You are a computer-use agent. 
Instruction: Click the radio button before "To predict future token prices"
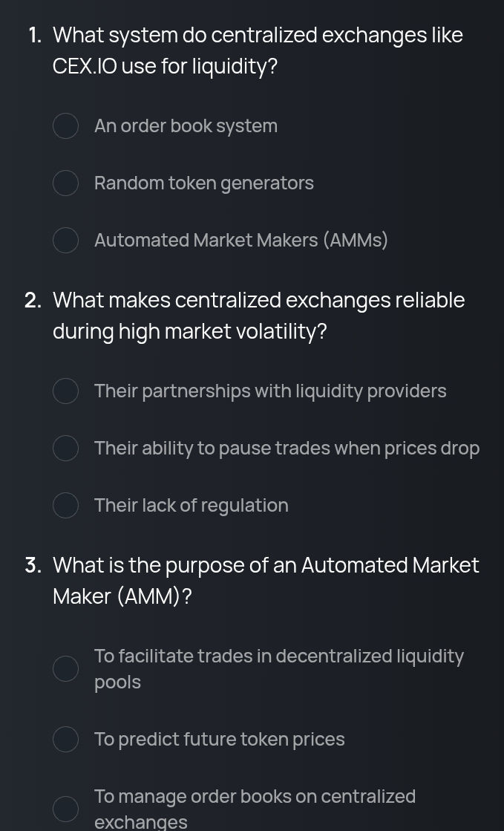pyautogui.click(x=65, y=739)
